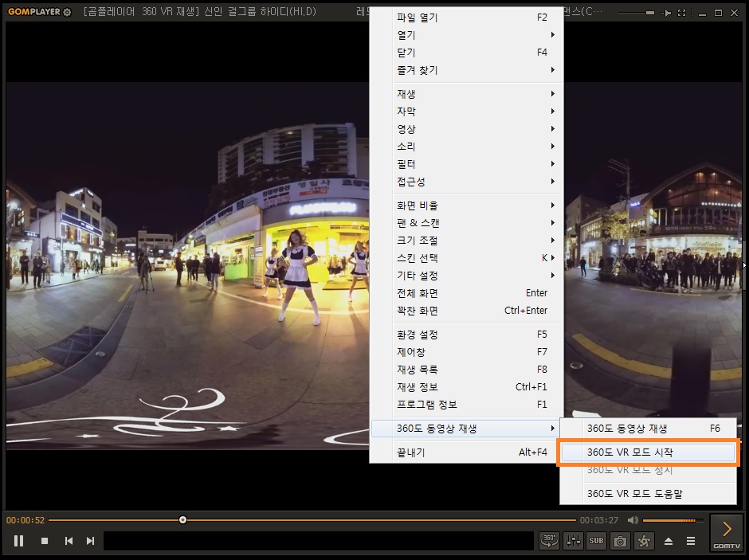
Task: Expand the 자막 submenu
Action: (x=466, y=112)
